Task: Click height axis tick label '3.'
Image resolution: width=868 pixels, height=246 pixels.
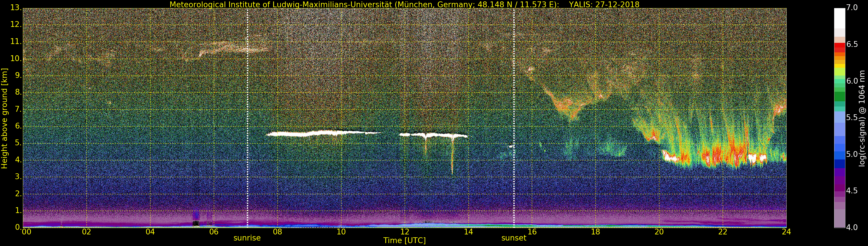Action: (x=18, y=177)
